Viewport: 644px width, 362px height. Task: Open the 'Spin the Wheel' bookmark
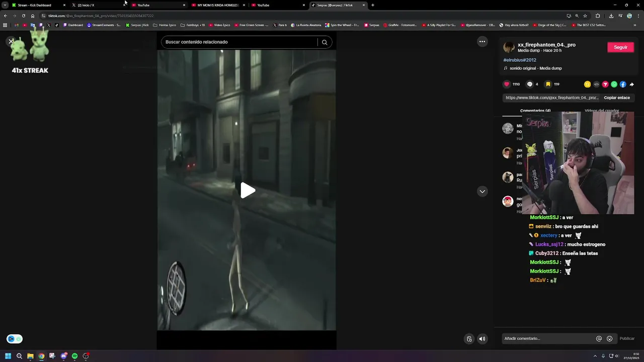[x=342, y=25]
